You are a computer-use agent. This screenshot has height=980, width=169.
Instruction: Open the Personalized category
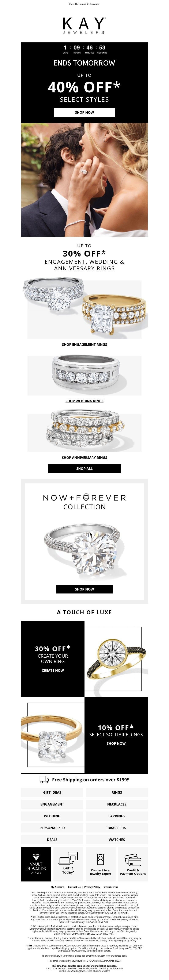(x=52, y=828)
